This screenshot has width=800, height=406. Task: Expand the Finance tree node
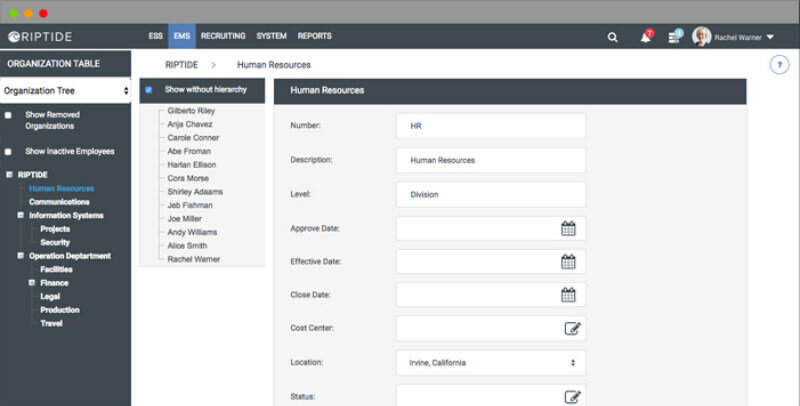pos(32,283)
